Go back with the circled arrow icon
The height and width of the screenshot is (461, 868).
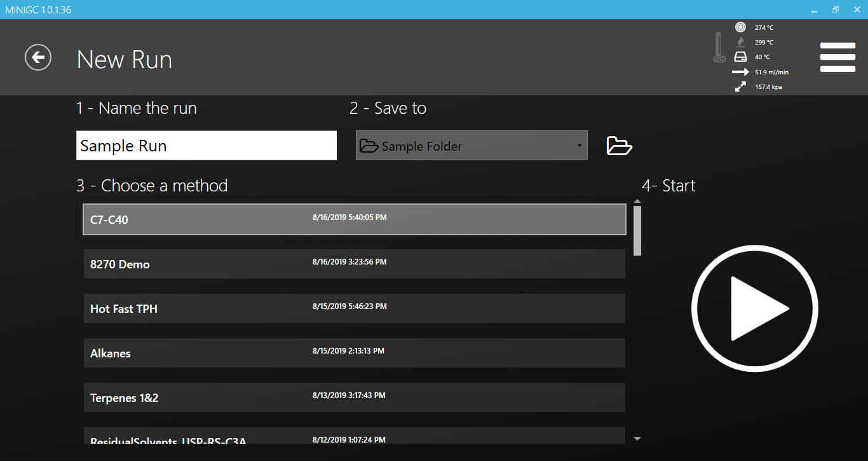click(x=38, y=58)
